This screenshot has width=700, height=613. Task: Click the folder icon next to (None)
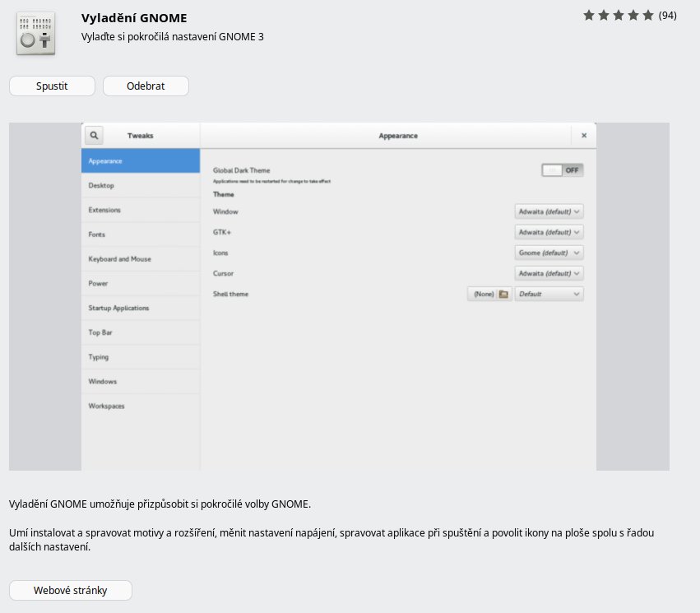pyautogui.click(x=503, y=294)
